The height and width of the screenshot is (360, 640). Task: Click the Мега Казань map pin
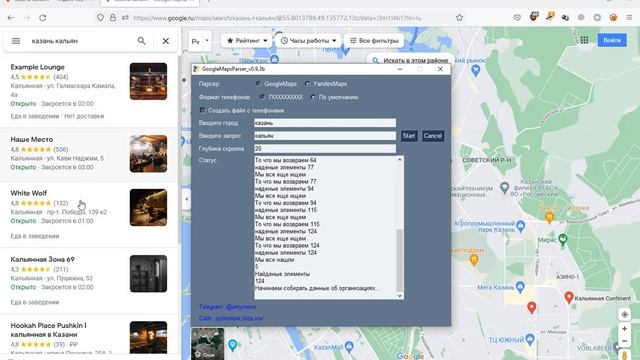(x=520, y=287)
